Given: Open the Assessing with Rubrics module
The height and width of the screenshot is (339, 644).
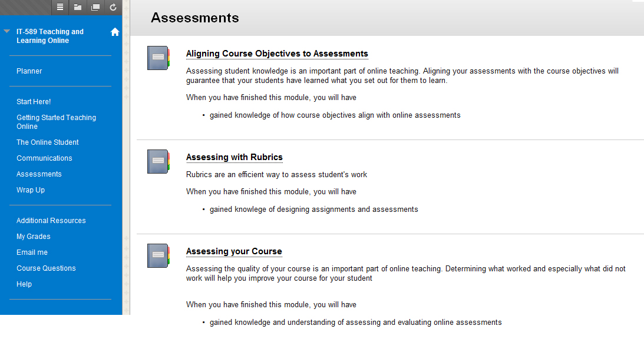Looking at the screenshot, I should (x=234, y=157).
